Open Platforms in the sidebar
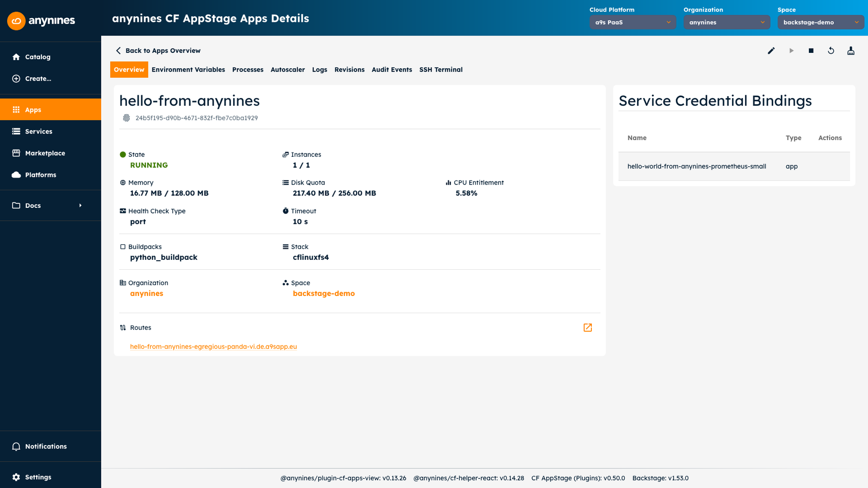This screenshot has height=488, width=868. click(51, 175)
